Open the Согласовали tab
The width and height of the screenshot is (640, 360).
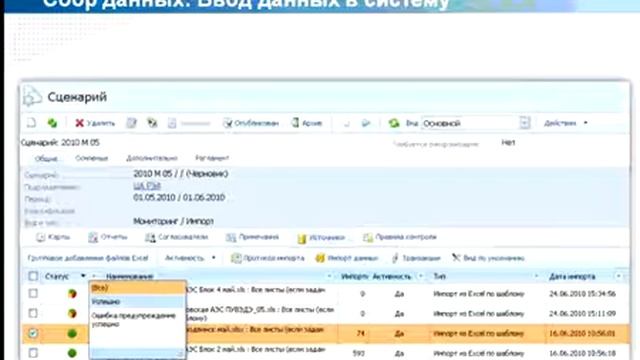pos(177,237)
